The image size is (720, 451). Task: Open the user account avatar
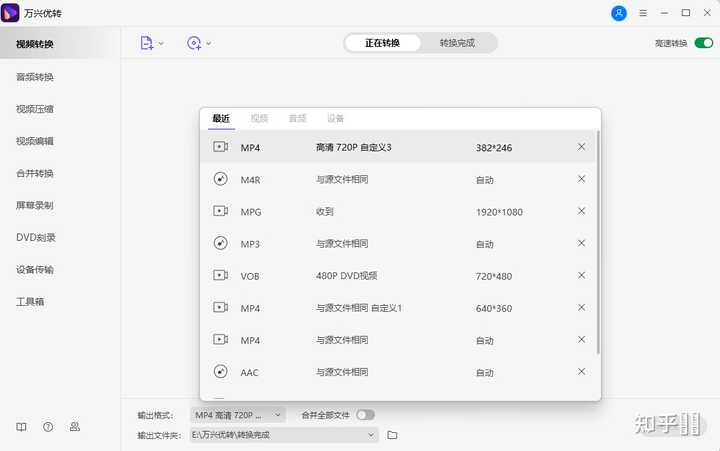[619, 13]
